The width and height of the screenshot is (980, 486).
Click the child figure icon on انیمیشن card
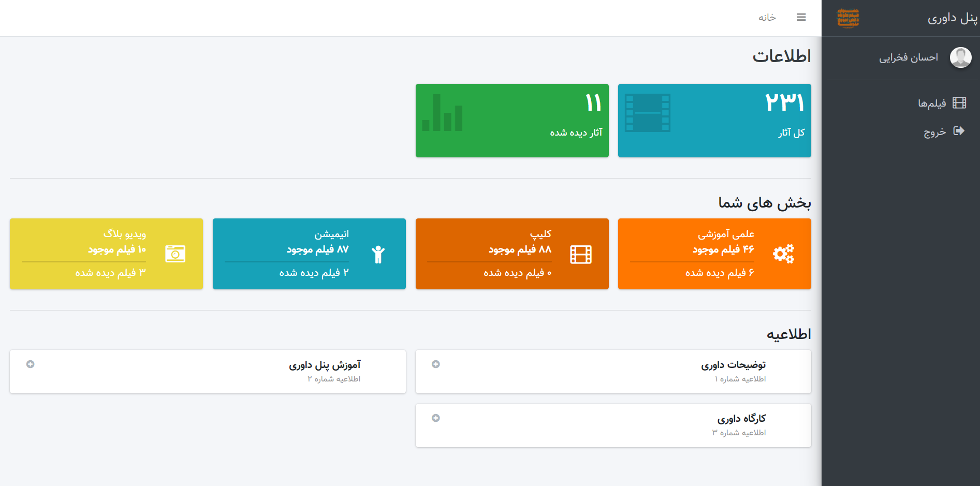378,254
